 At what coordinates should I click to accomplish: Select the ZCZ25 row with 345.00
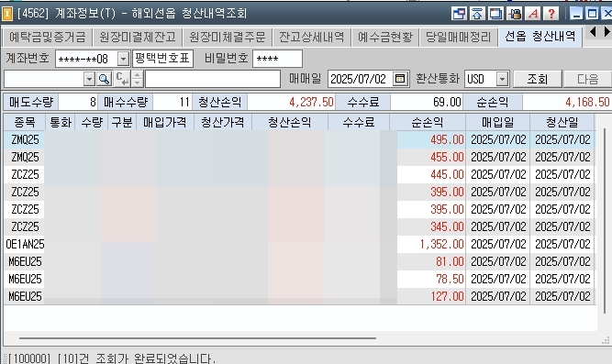click(x=299, y=226)
